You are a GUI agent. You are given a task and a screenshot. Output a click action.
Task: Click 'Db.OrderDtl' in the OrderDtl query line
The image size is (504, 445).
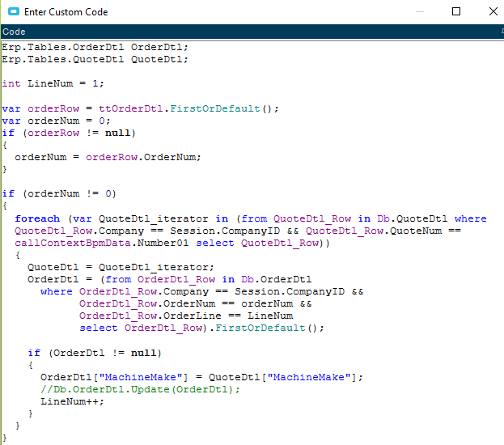277,279
